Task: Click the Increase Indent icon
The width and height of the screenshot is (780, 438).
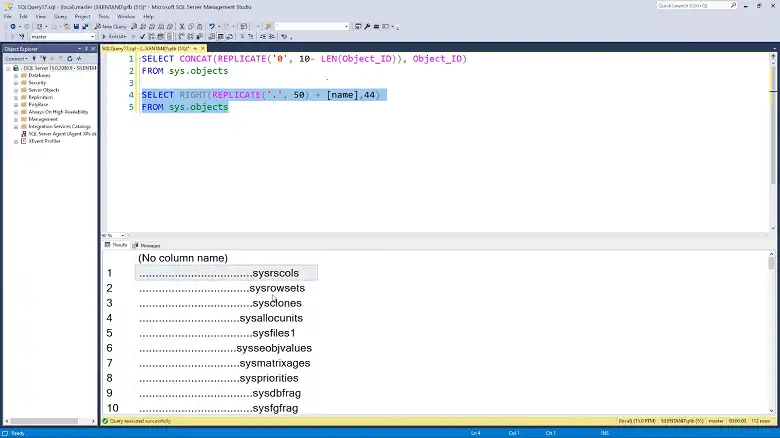Action: coord(272,36)
